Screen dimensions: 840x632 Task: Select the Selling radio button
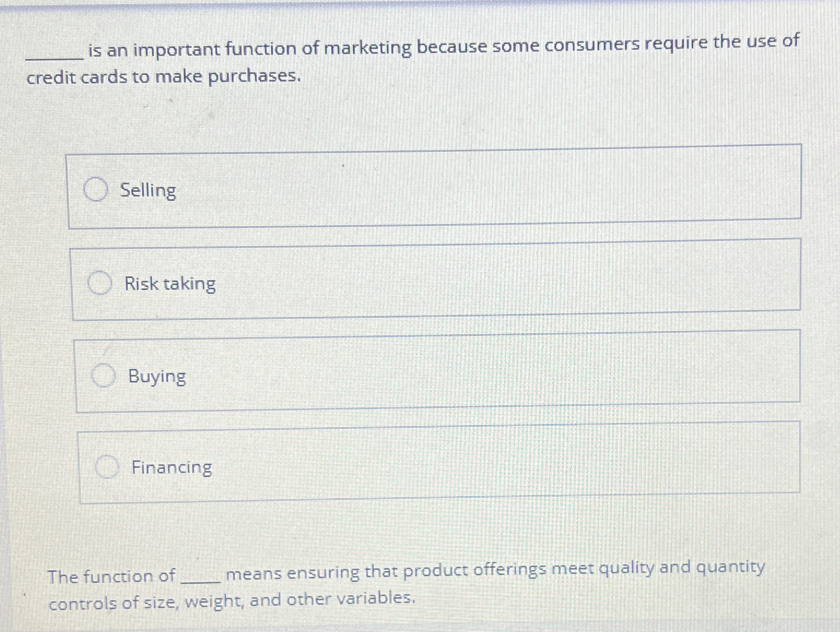coord(97,190)
